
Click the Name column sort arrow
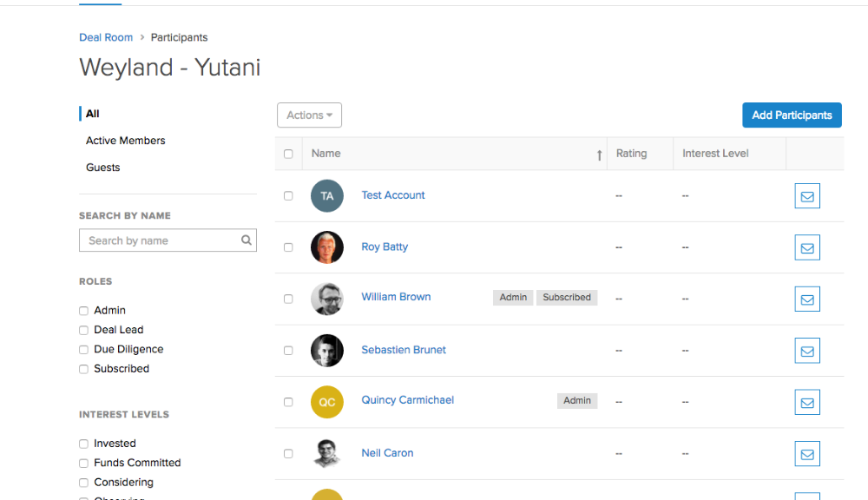(x=599, y=155)
